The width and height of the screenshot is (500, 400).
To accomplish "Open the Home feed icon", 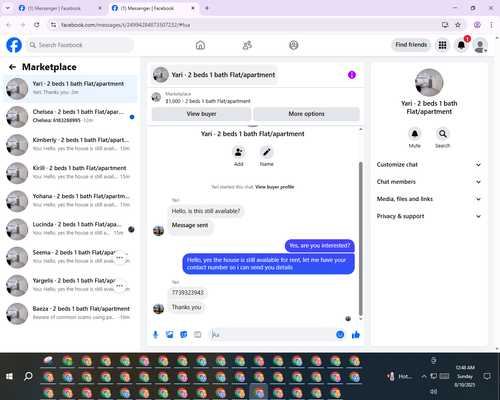I will pos(200,45).
